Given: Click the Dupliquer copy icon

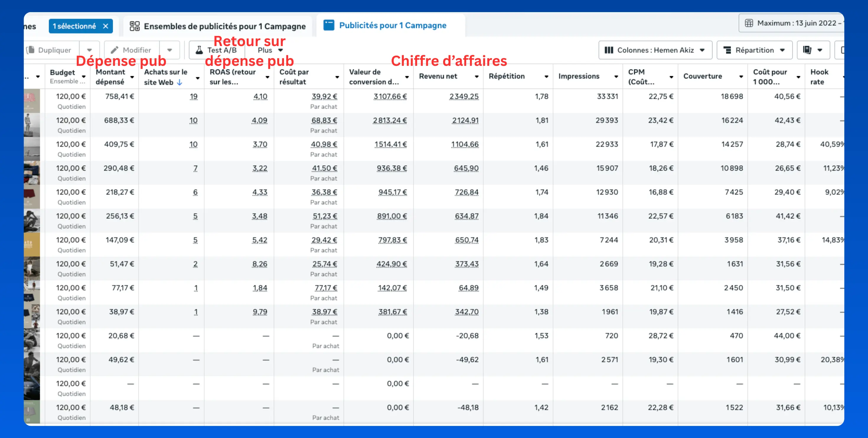Looking at the screenshot, I should pos(30,50).
